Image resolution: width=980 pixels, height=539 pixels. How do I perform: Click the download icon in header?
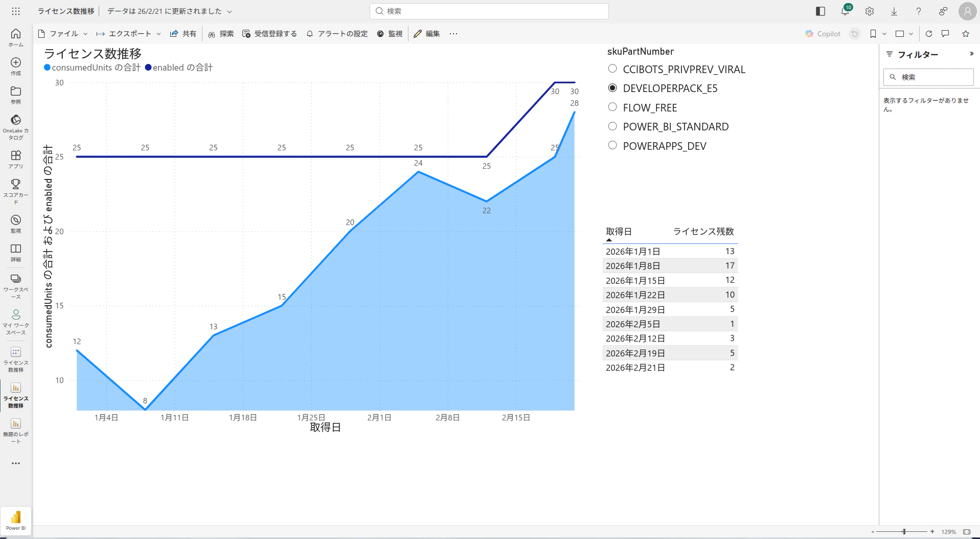(x=894, y=11)
